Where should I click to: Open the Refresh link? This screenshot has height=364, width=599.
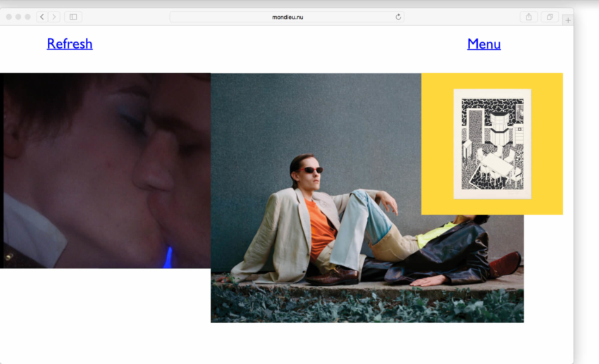click(x=70, y=44)
